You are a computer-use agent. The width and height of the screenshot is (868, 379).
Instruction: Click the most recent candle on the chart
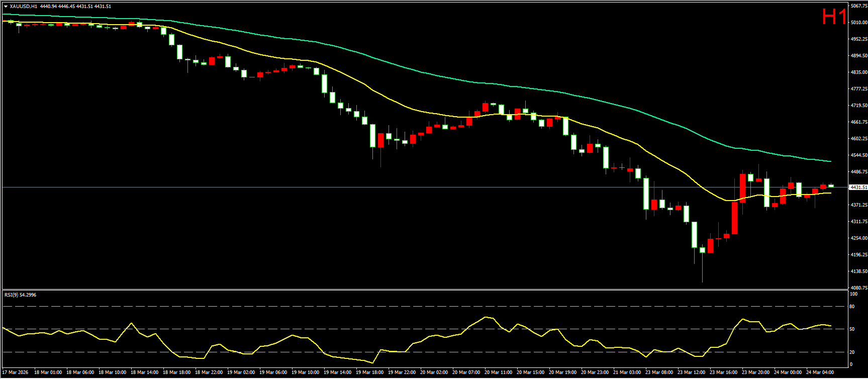tap(831, 185)
